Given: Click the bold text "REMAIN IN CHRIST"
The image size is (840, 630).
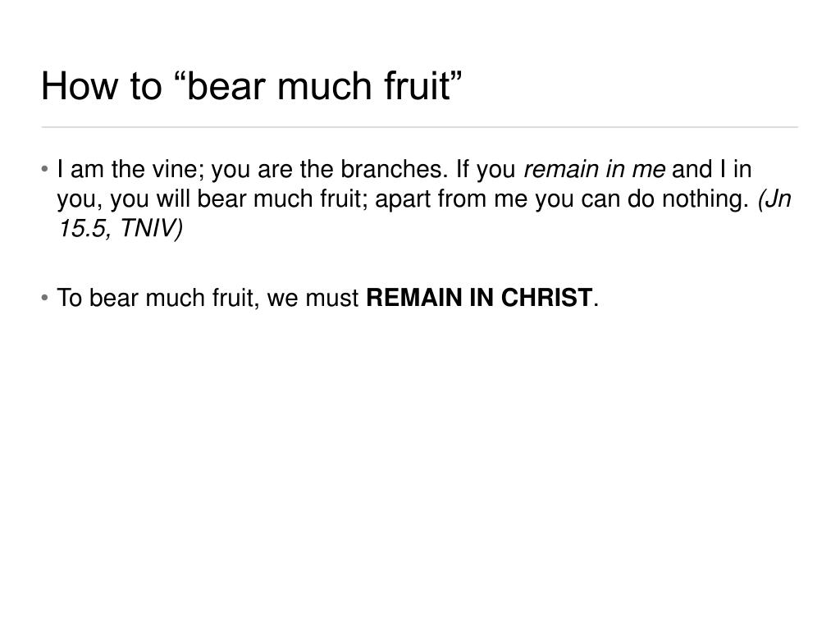Looking at the screenshot, I should pyautogui.click(x=479, y=298).
